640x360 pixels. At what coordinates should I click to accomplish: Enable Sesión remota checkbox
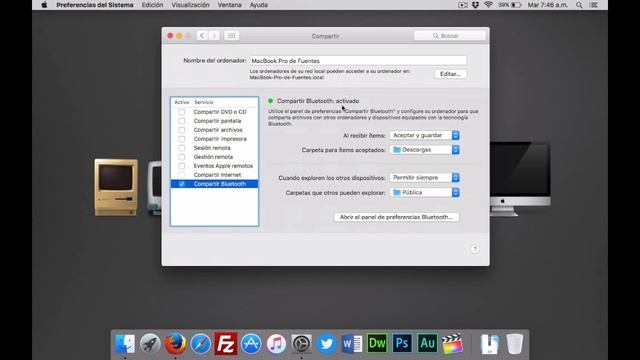[x=182, y=148]
